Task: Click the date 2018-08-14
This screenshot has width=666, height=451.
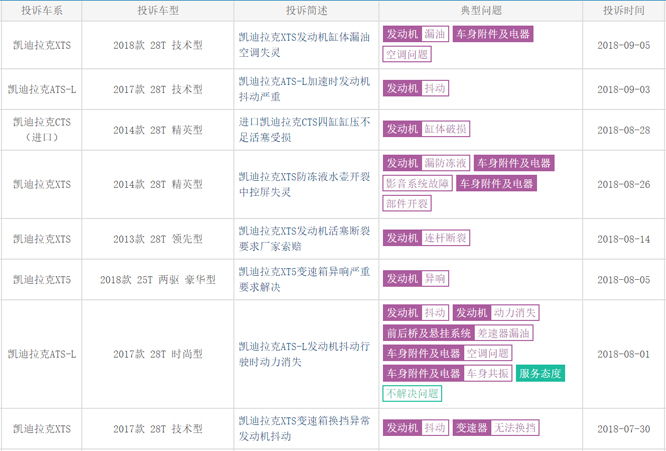Action: (624, 239)
